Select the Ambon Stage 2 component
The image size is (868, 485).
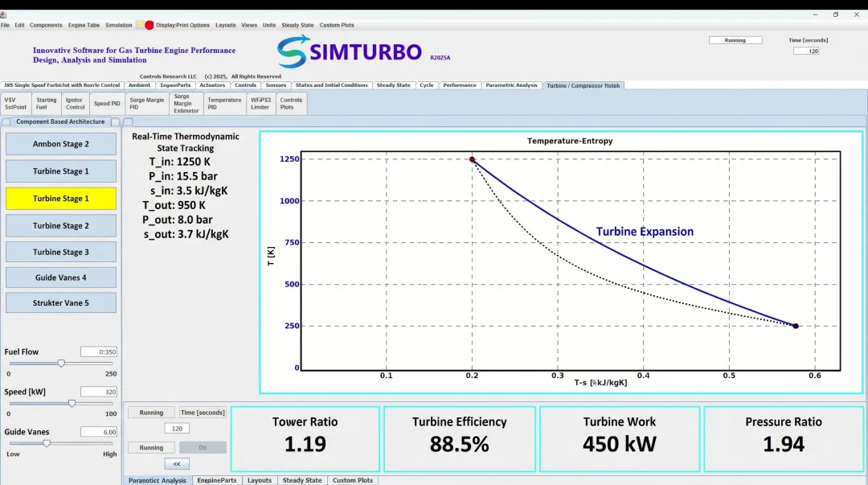(x=61, y=144)
